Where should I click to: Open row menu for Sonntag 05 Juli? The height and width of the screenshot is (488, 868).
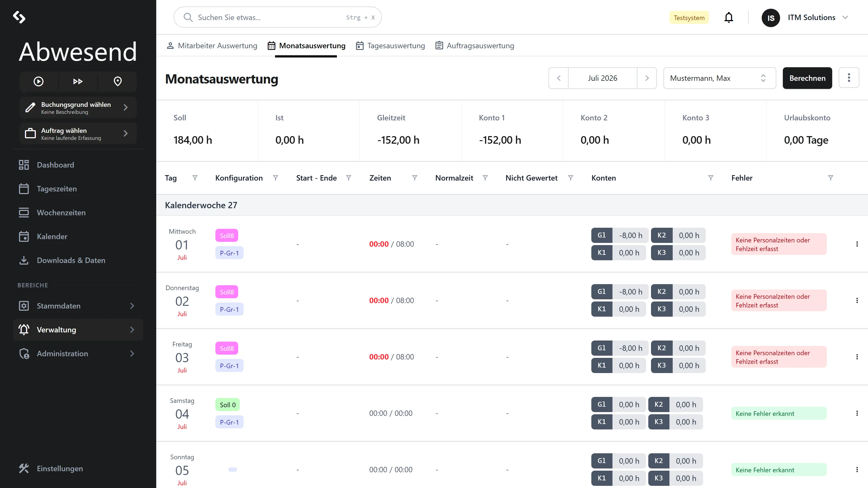(x=857, y=470)
